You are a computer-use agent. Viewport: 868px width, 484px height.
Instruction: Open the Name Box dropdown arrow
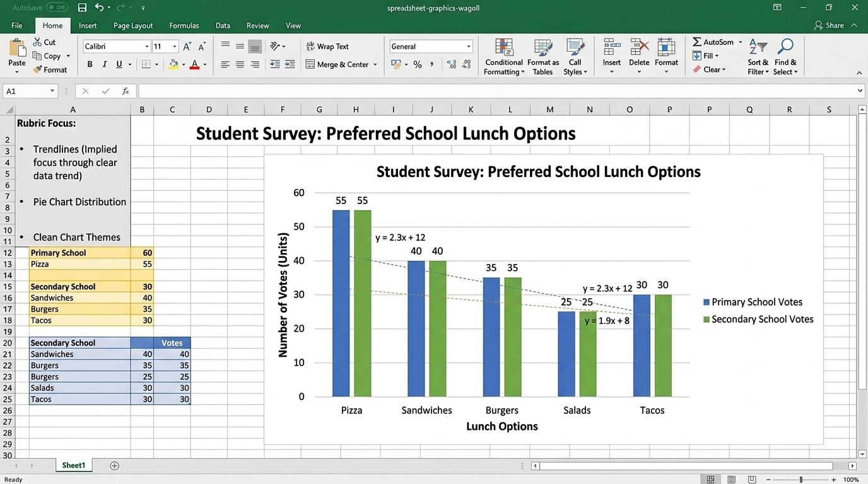point(52,91)
